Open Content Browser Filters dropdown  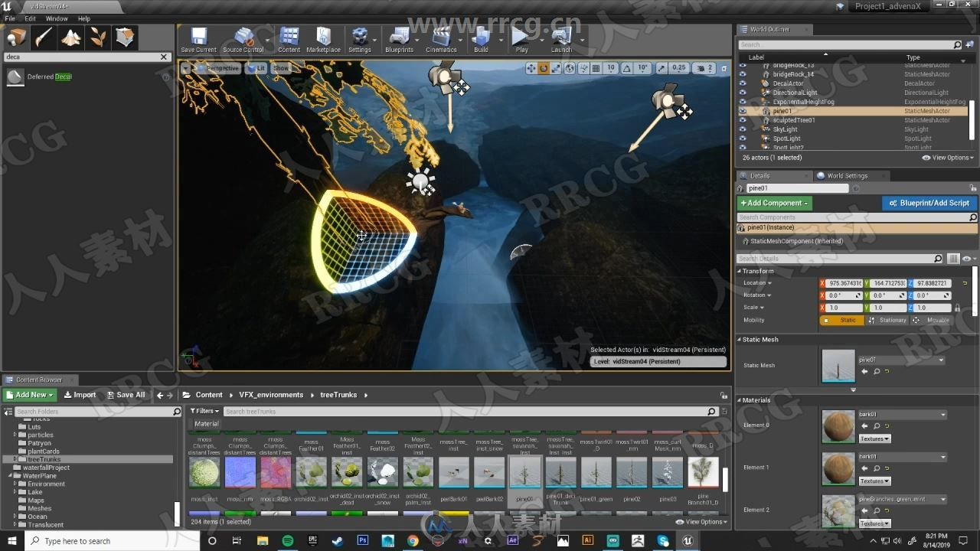click(x=204, y=411)
